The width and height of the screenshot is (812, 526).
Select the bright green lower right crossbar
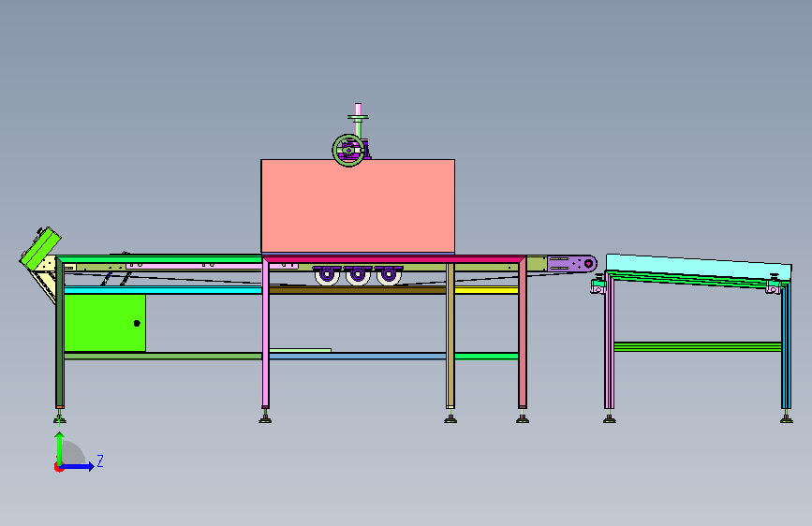(486, 357)
